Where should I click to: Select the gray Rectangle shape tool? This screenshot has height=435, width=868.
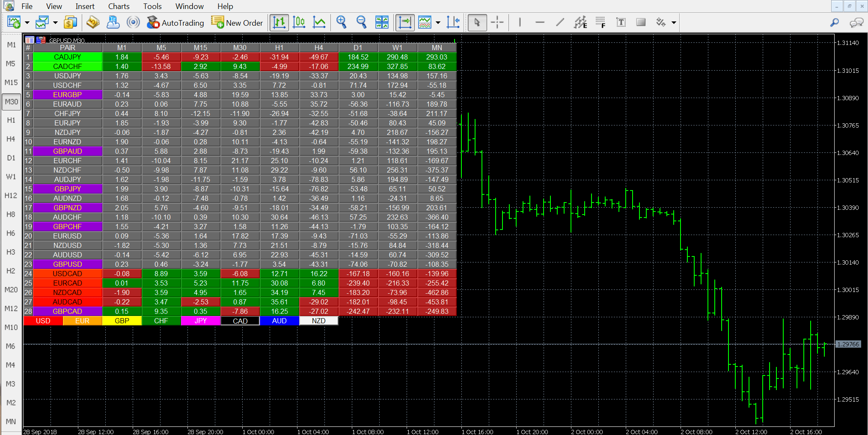[x=641, y=22]
